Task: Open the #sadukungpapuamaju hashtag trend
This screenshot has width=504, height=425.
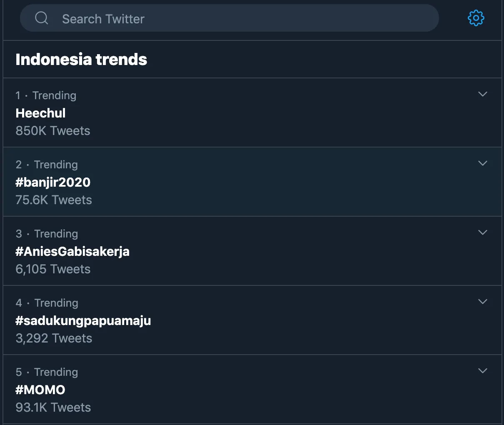Action: pos(83,320)
